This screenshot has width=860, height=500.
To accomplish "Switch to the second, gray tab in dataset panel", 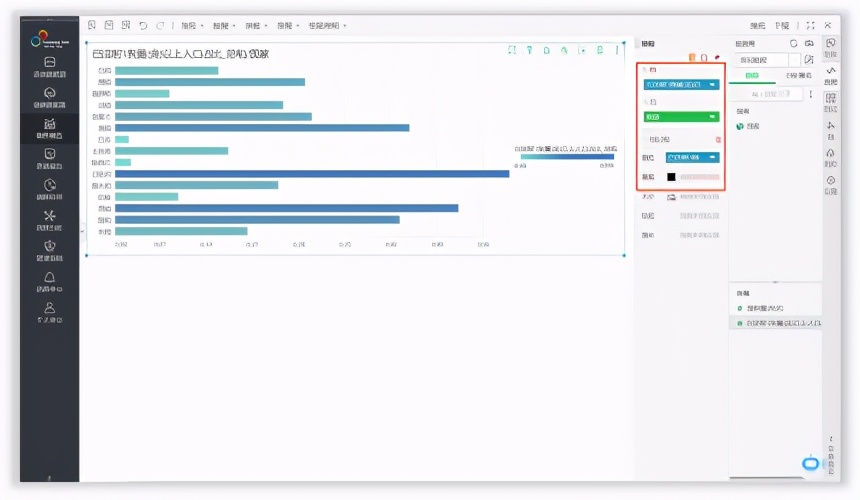I will pos(799,76).
